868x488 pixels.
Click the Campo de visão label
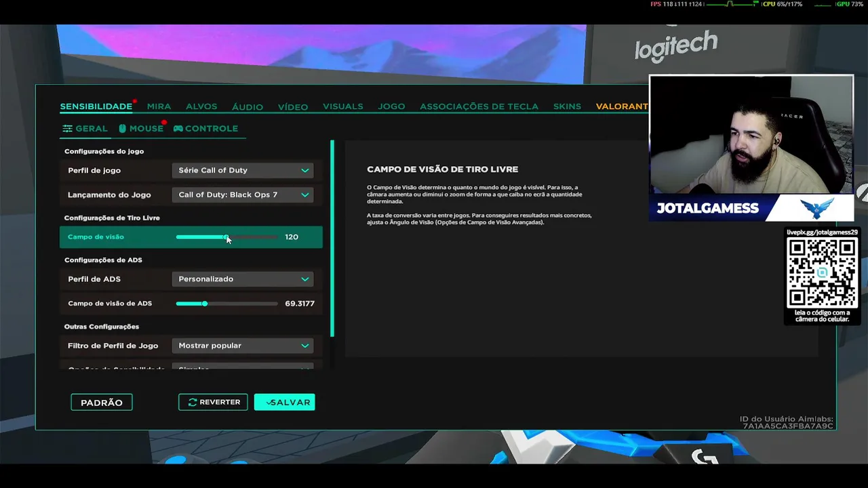[96, 237]
